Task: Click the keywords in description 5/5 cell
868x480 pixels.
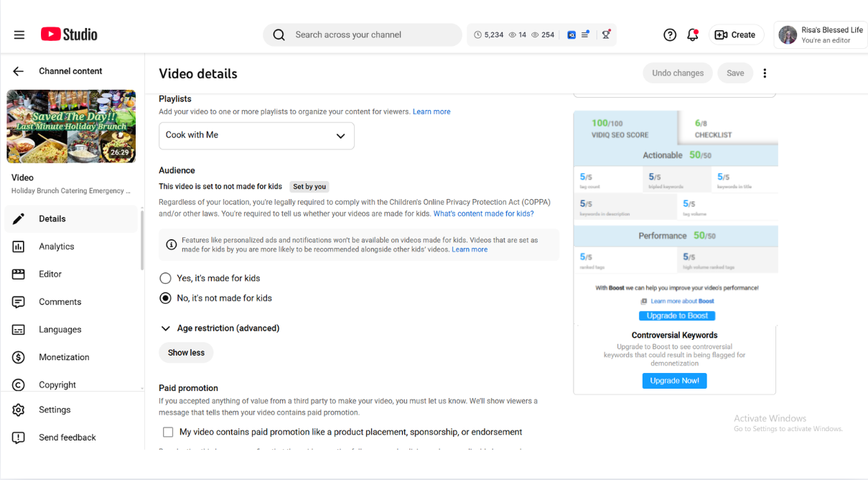Action: 625,207
